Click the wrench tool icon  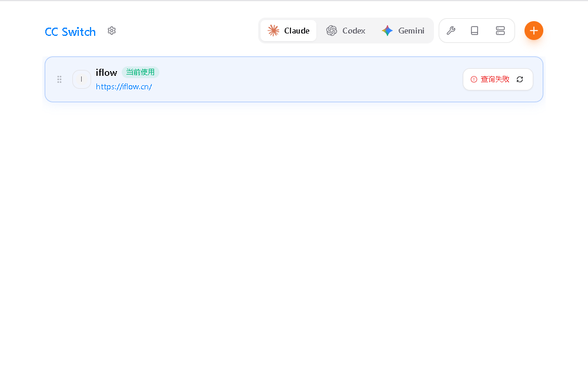tap(451, 31)
